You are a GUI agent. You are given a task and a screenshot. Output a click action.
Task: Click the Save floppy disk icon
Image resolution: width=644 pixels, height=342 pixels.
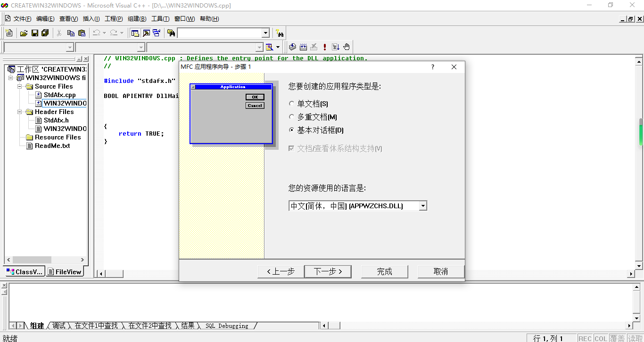pos(34,33)
